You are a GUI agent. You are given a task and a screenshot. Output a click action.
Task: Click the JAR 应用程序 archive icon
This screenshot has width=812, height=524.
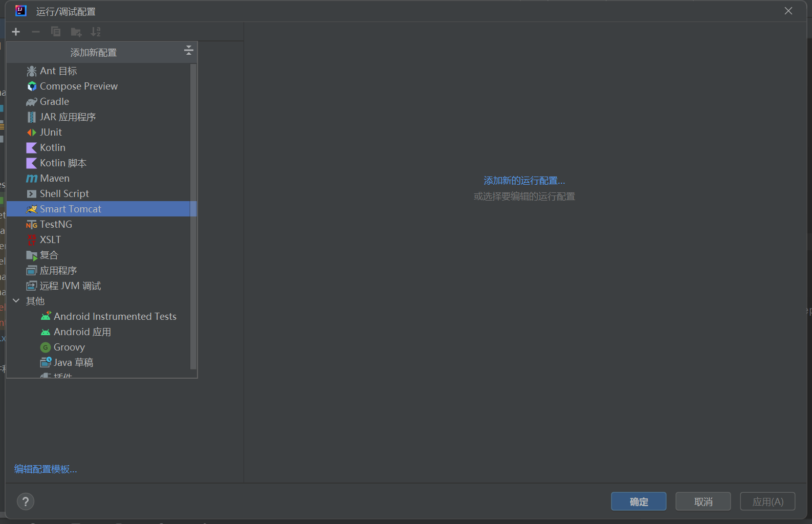[32, 117]
